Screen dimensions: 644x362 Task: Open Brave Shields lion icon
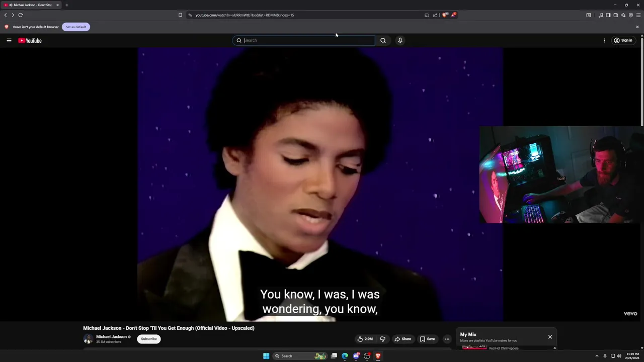(445, 15)
